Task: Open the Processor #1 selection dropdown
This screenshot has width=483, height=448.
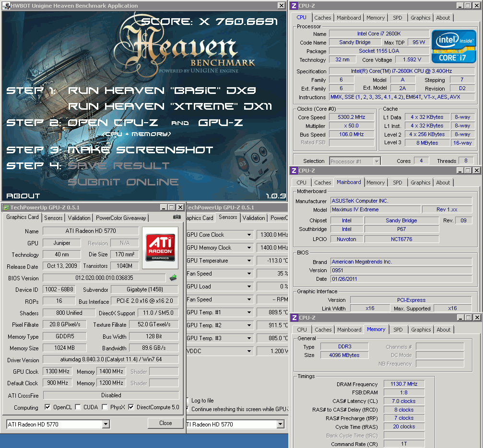Action: [377, 161]
